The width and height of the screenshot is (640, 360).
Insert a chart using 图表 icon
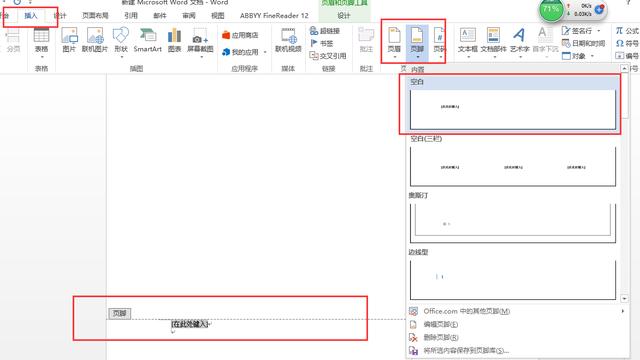tap(174, 41)
